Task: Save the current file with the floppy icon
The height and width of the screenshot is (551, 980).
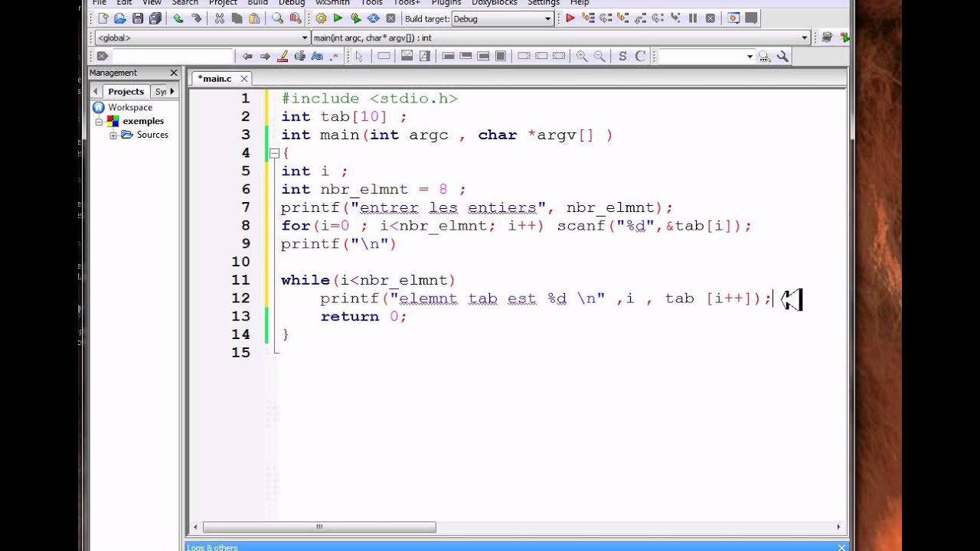Action: tap(138, 18)
